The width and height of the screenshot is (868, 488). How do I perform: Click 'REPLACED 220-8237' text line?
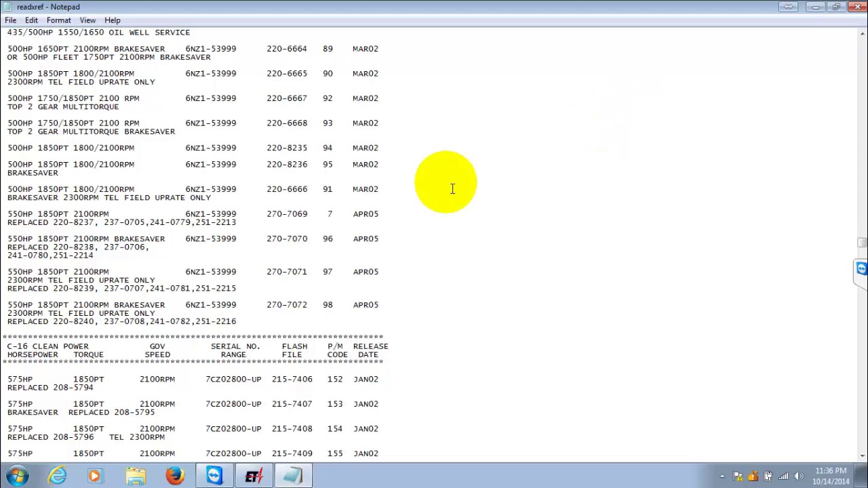122,222
